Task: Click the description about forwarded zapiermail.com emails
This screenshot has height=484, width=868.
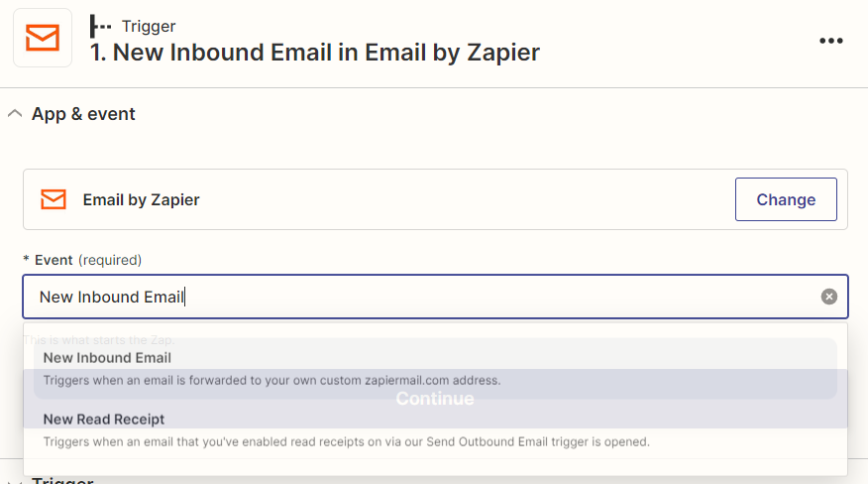Action: 271,380
